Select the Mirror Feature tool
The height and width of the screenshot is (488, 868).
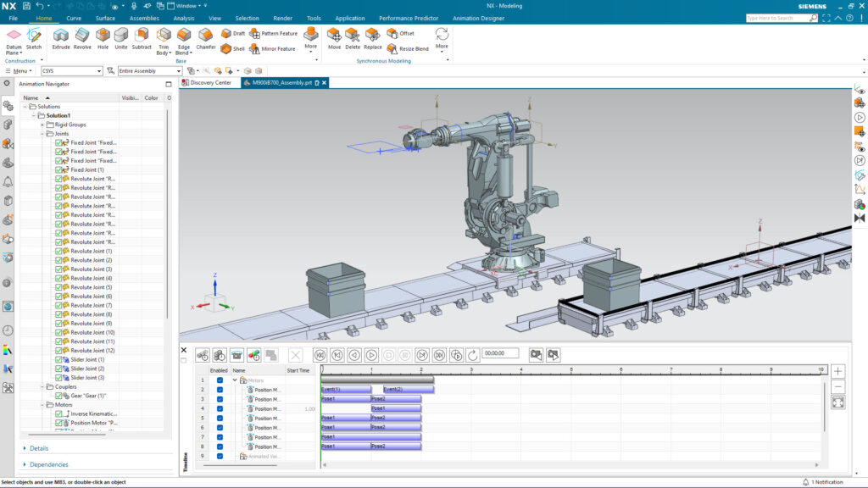272,48
